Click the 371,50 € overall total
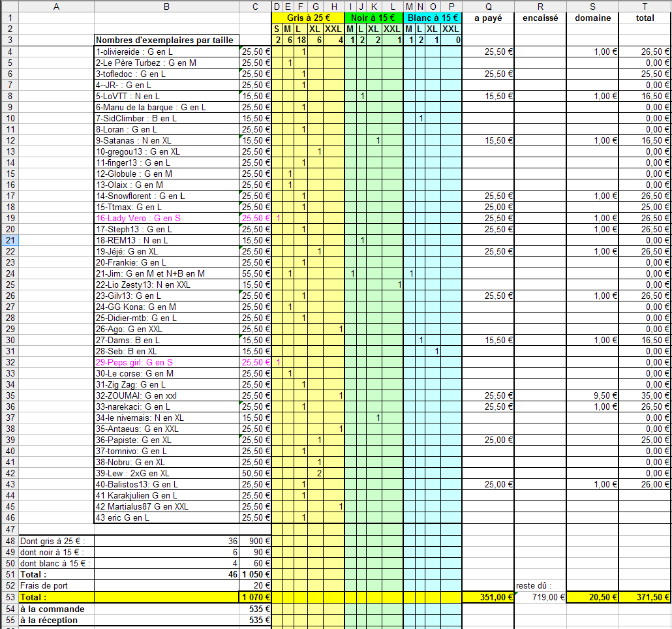The height and width of the screenshot is (629, 672). coord(645,597)
